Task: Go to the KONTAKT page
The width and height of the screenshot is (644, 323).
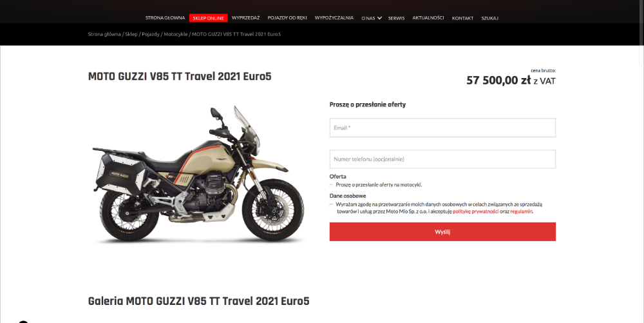Action: coord(462,18)
